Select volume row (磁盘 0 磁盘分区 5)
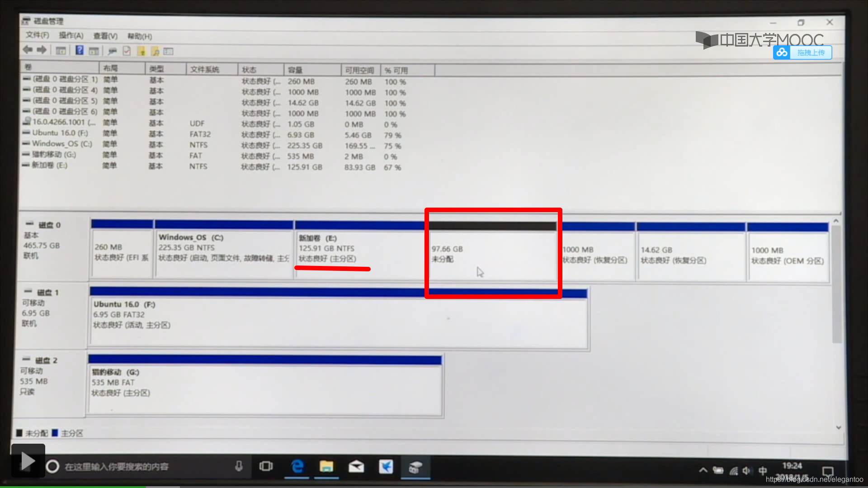Image resolution: width=868 pixels, height=488 pixels. 215,102
